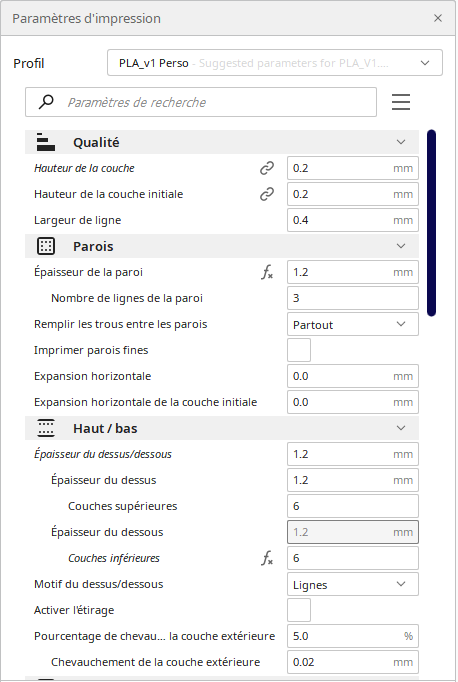The height and width of the screenshot is (682, 458).
Task: Click the Couches inférieures label
Action: [114, 558]
